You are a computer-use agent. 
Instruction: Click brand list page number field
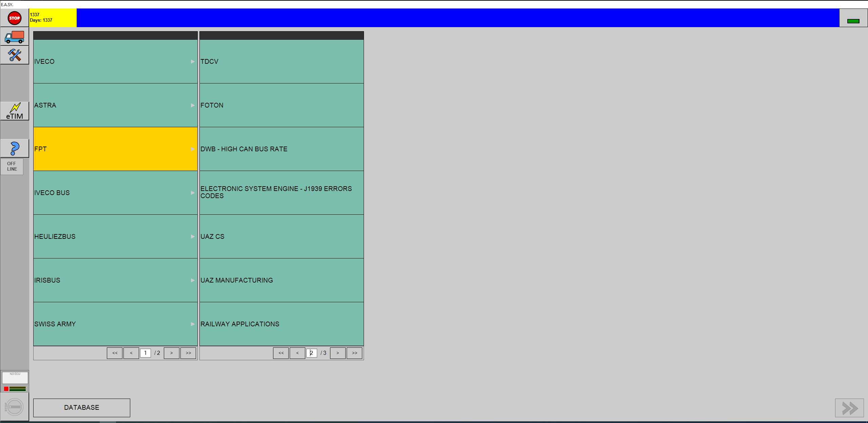146,353
